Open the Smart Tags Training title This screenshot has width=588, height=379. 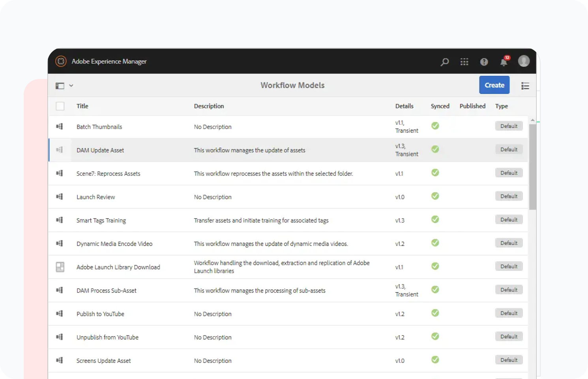[101, 220]
